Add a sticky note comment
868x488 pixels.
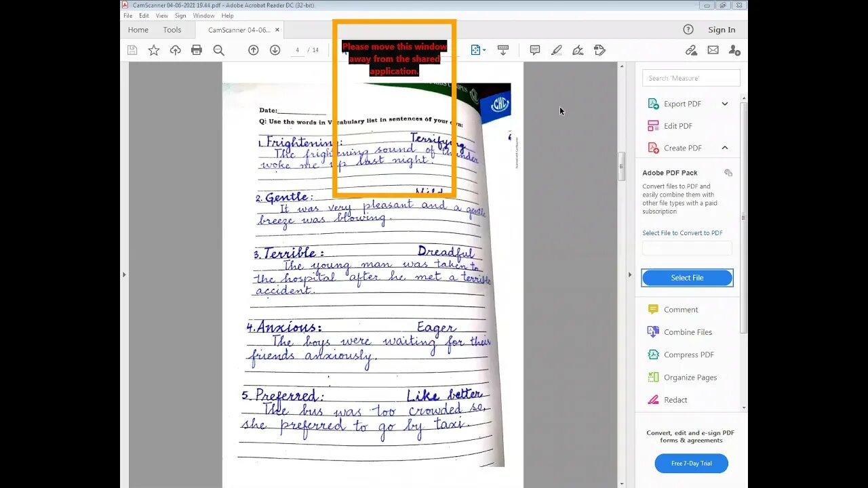pyautogui.click(x=535, y=50)
